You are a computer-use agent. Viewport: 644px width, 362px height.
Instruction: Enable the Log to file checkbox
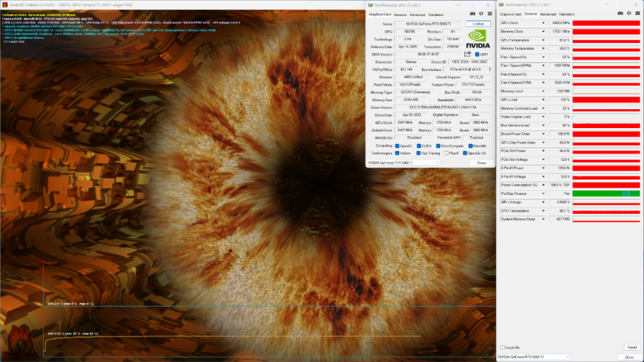pyautogui.click(x=502, y=347)
